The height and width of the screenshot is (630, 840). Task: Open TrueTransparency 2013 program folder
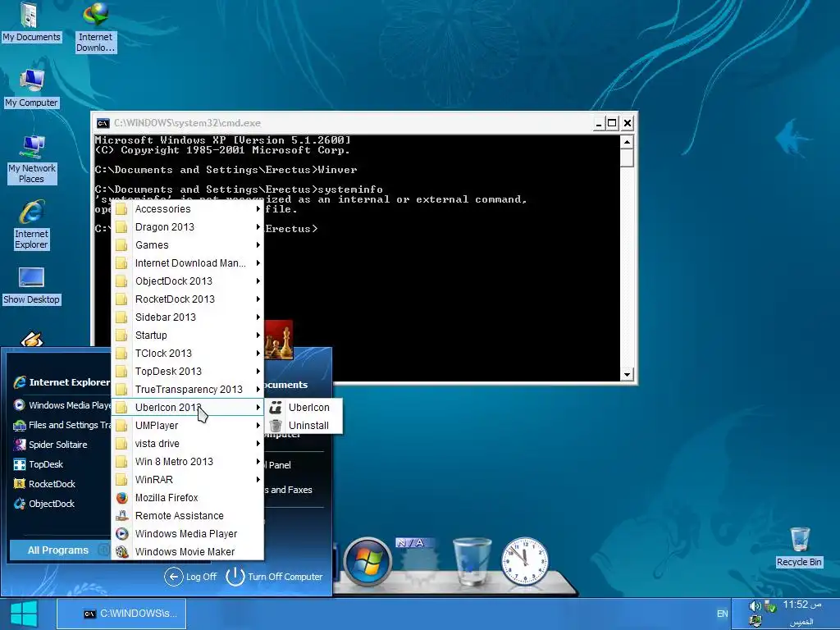coord(188,390)
